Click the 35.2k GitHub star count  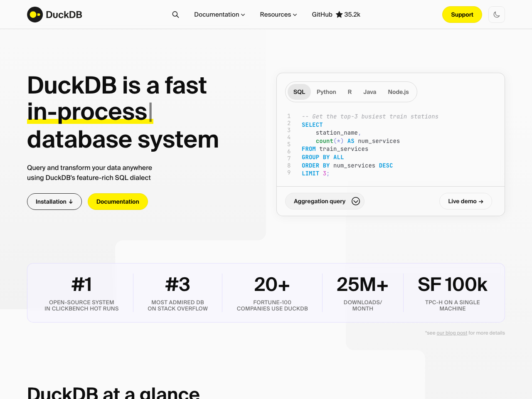tap(352, 14)
